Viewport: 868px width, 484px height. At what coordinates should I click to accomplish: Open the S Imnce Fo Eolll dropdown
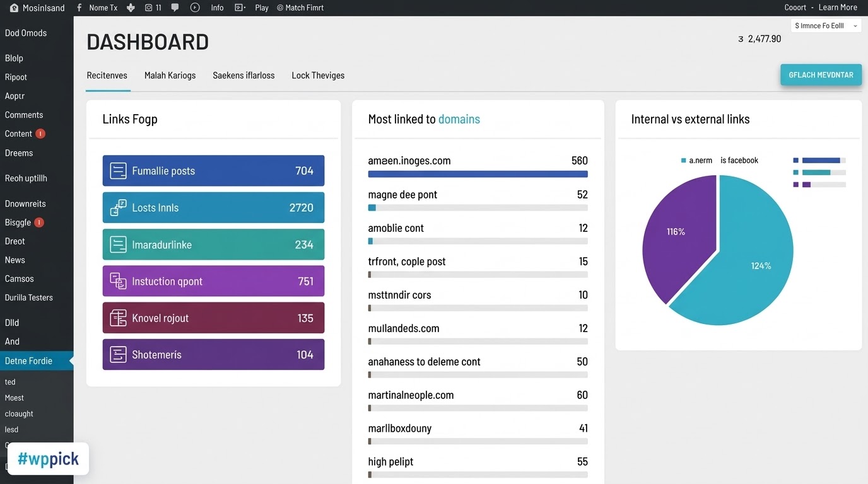826,26
